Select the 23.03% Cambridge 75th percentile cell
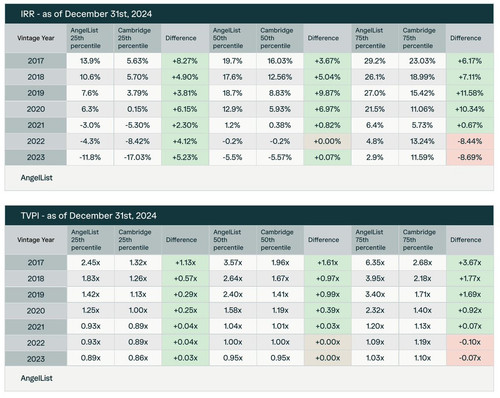Viewport: 500px width, 398px height. pos(422,61)
